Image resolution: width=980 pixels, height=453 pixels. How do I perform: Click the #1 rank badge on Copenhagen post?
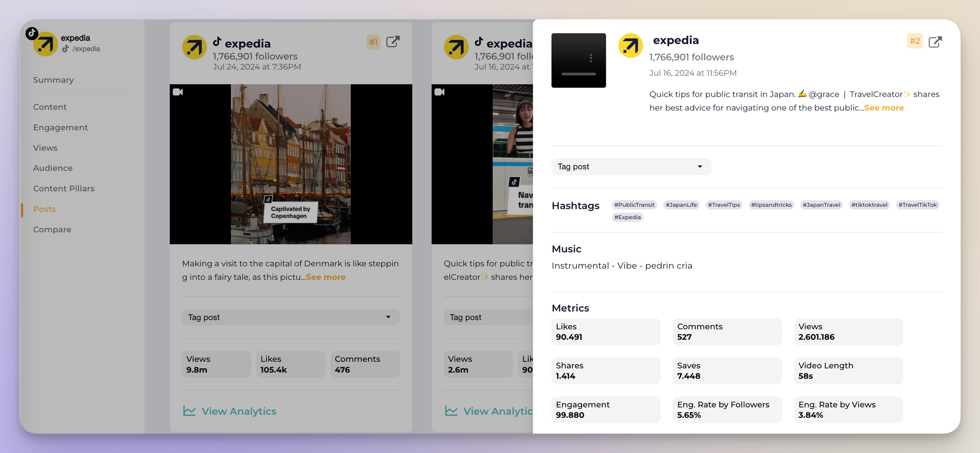pos(373,42)
